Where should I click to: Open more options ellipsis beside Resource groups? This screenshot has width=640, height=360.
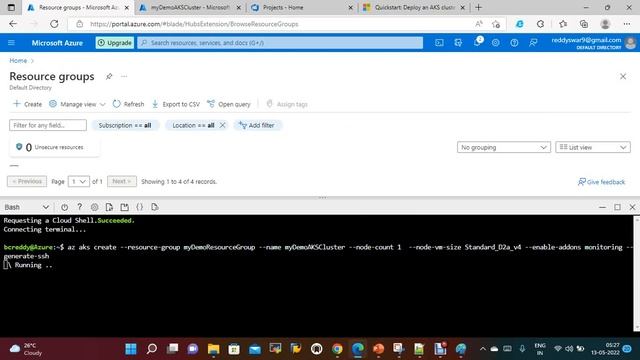(124, 76)
